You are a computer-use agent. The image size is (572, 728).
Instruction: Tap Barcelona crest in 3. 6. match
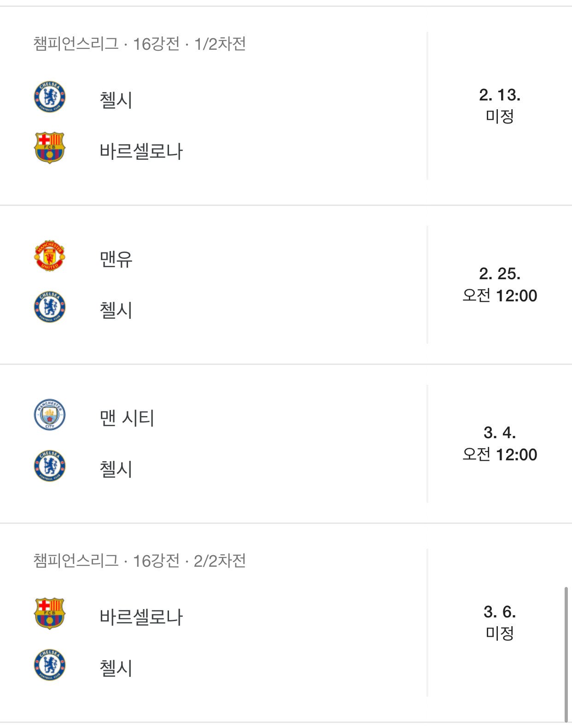(50, 614)
